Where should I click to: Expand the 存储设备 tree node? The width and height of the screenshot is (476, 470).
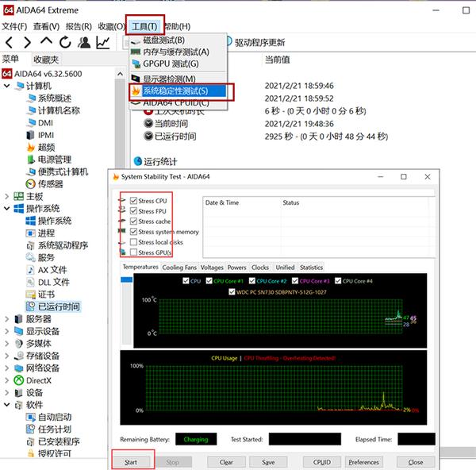(x=6, y=356)
